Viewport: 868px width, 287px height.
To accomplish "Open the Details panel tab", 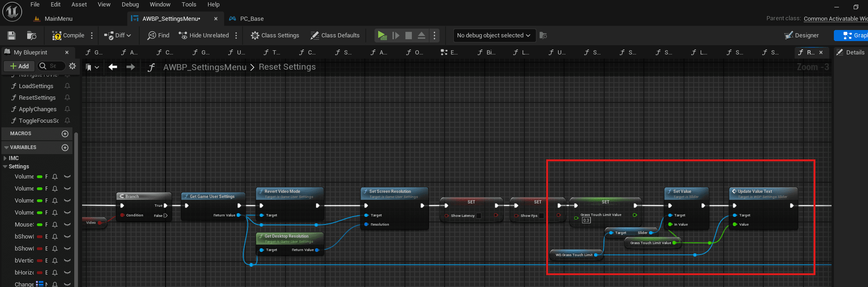I will coord(851,53).
